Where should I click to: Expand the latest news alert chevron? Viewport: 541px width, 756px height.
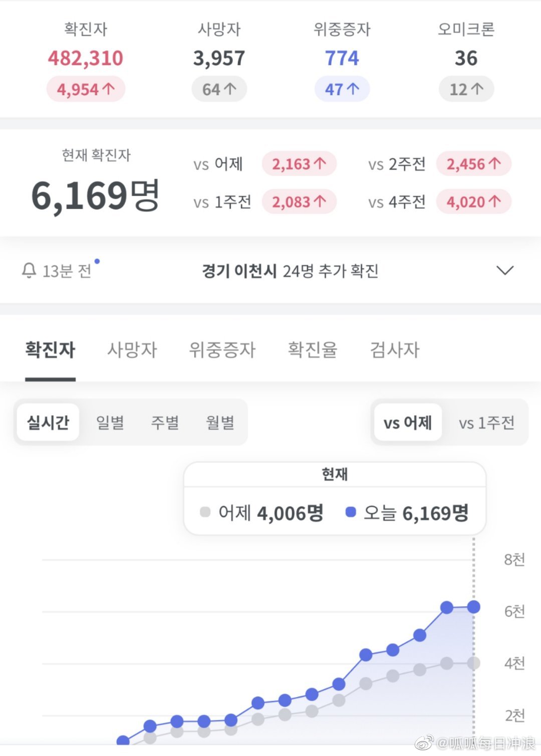(504, 271)
